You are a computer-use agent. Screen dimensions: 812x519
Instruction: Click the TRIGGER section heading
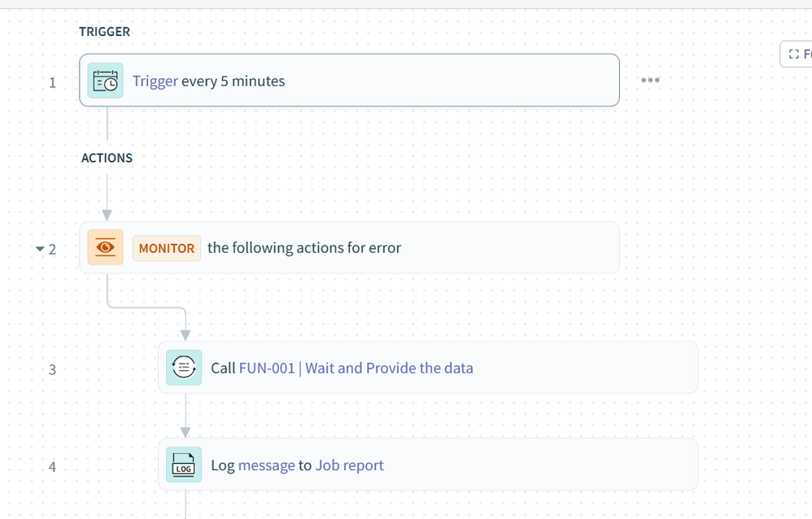point(104,32)
